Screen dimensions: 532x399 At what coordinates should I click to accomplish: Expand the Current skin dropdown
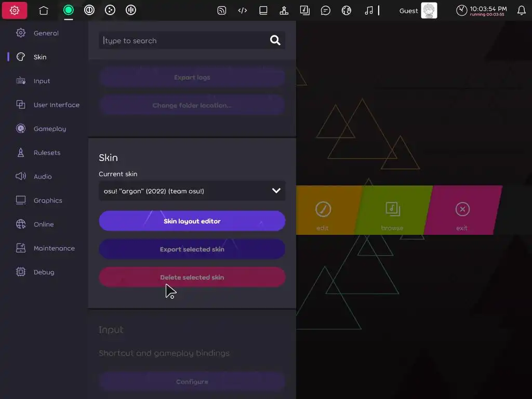(x=192, y=191)
